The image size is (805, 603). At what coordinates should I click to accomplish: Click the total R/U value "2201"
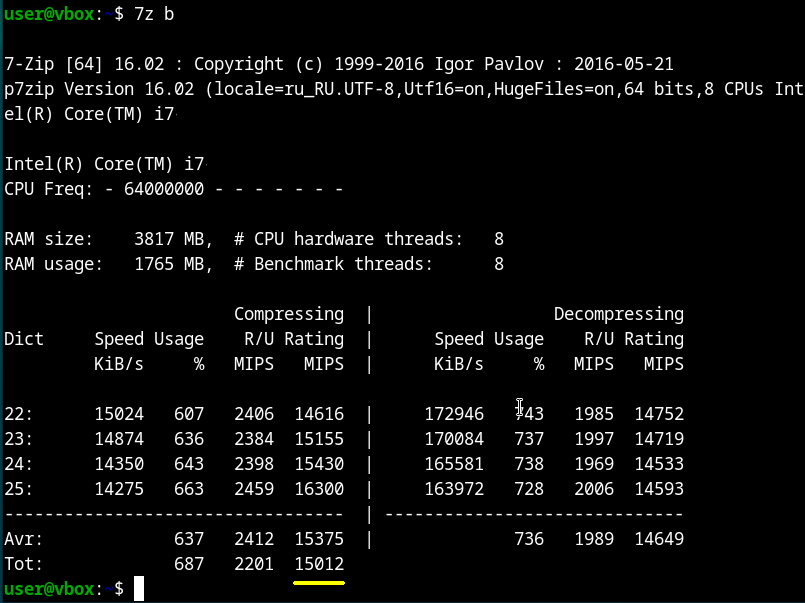tap(254, 565)
